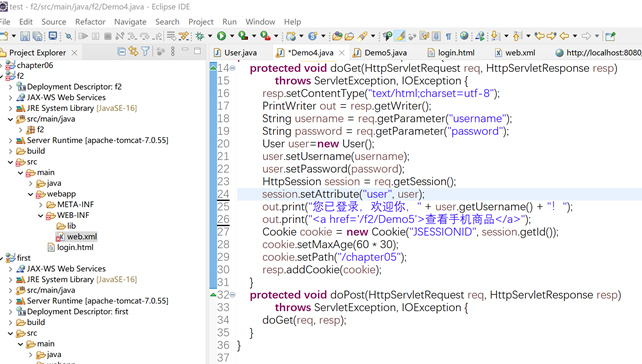
Task: Toggle Block Selection Mode icon
Action: coord(436,36)
